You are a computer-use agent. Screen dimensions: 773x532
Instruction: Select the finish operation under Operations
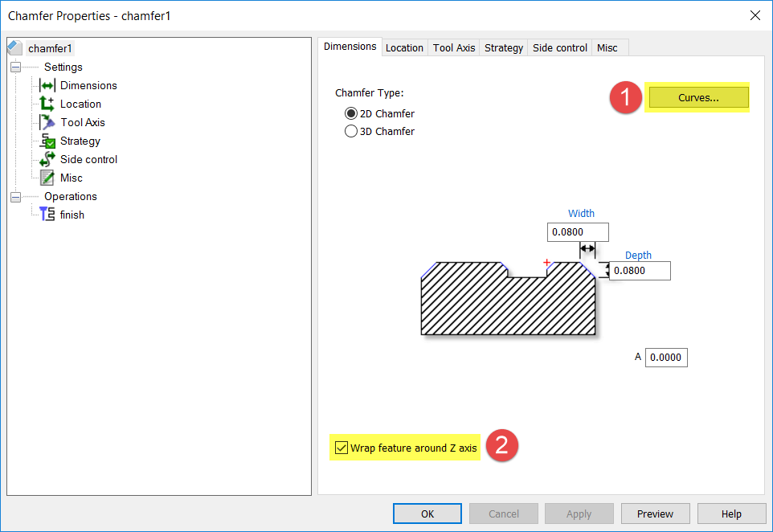48,215
